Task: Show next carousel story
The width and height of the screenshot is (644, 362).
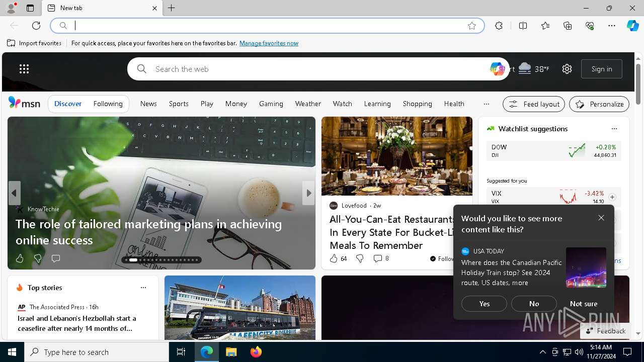Action: [308, 193]
